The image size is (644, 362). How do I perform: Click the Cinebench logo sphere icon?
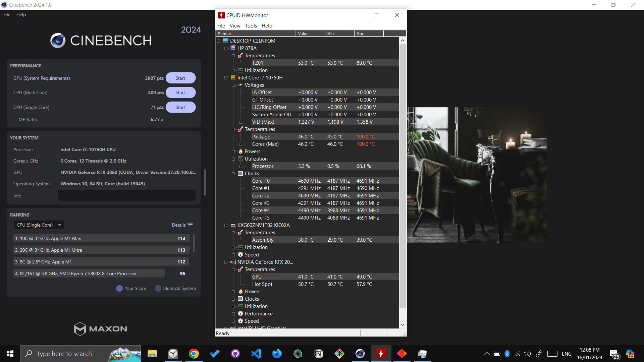(58, 41)
